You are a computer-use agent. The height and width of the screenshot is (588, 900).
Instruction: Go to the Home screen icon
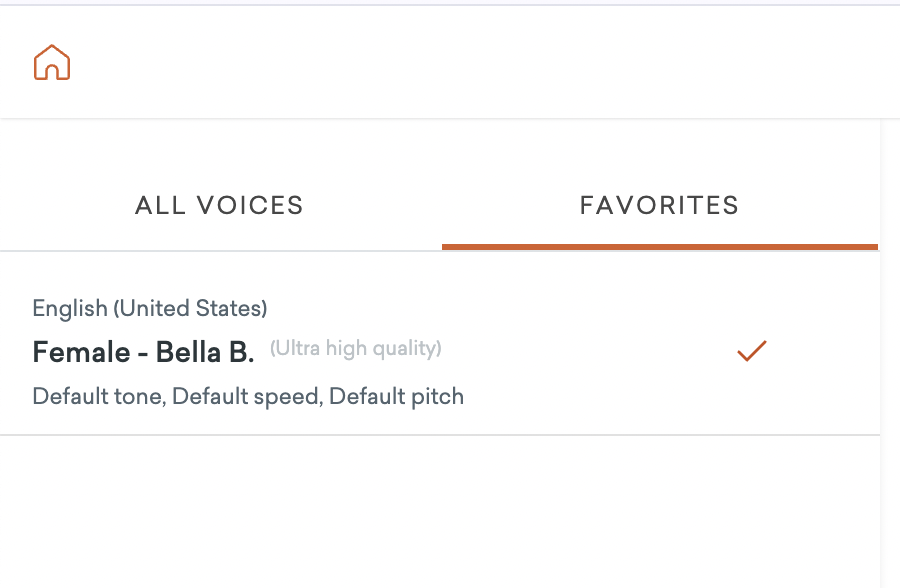click(52, 62)
